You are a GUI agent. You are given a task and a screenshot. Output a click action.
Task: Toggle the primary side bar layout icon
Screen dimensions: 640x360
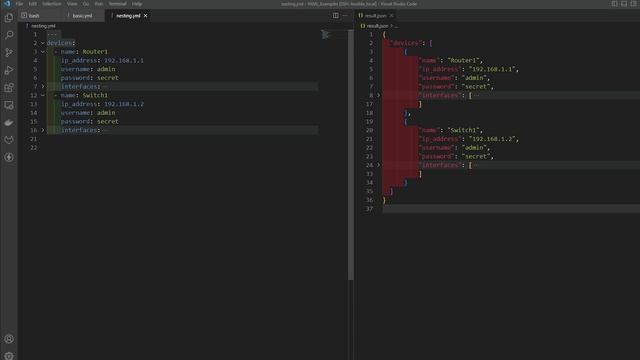(x=614, y=4)
